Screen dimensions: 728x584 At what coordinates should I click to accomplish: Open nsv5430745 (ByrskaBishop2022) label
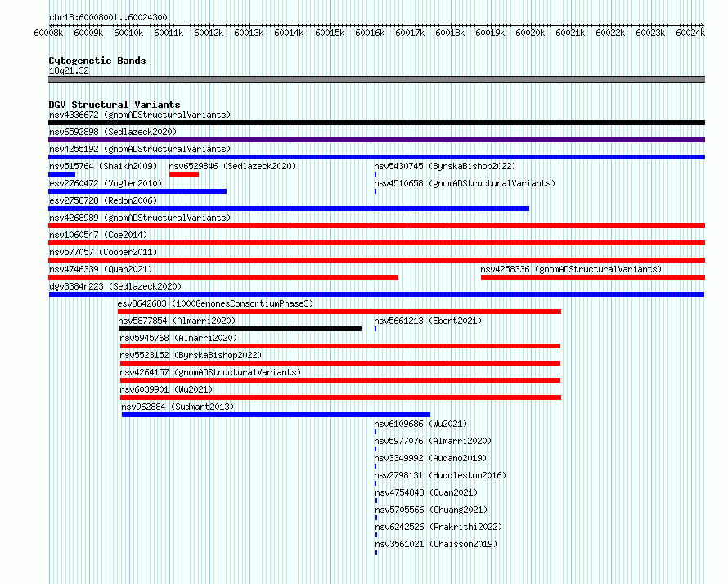pyautogui.click(x=445, y=166)
